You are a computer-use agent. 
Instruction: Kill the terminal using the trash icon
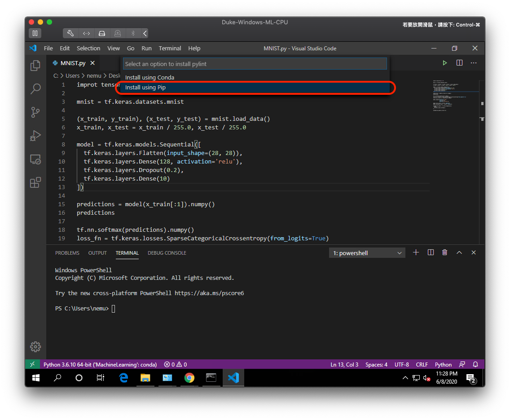[444, 252]
